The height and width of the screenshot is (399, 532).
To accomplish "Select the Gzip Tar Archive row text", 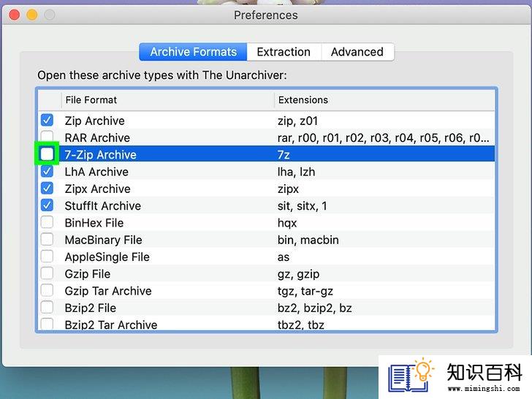I will tap(108, 291).
